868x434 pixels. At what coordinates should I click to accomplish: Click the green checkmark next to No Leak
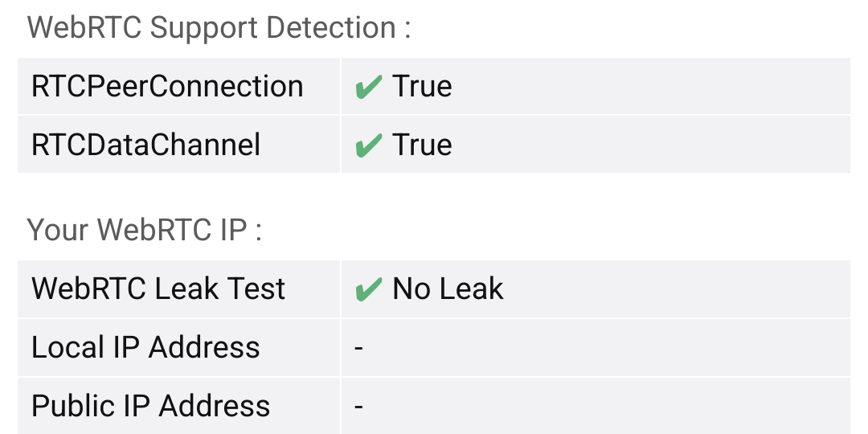(x=369, y=289)
